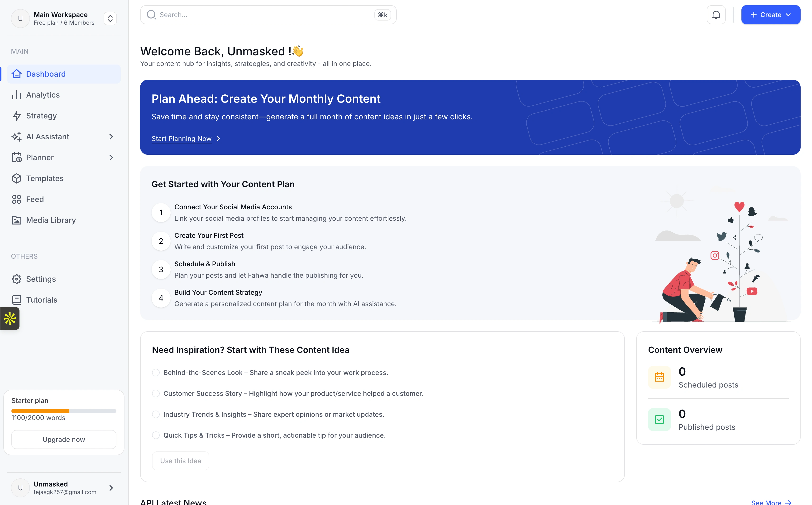Click the Starter plan word usage bar

(63, 411)
